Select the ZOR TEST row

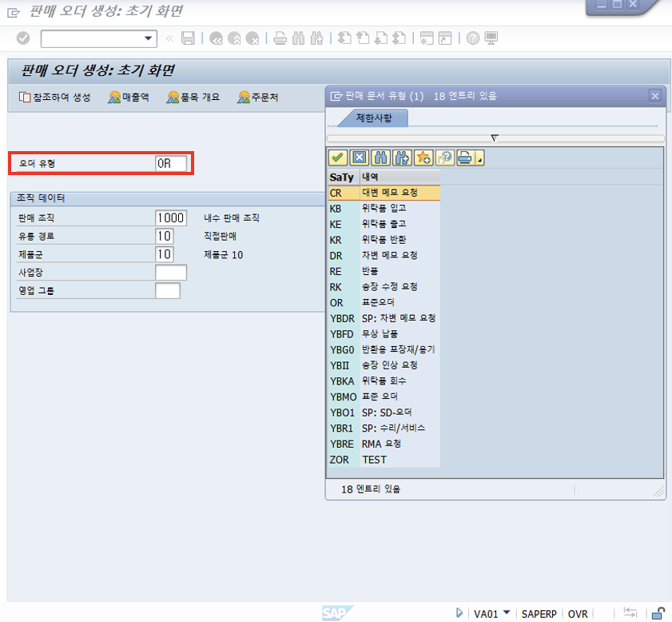coord(384,460)
